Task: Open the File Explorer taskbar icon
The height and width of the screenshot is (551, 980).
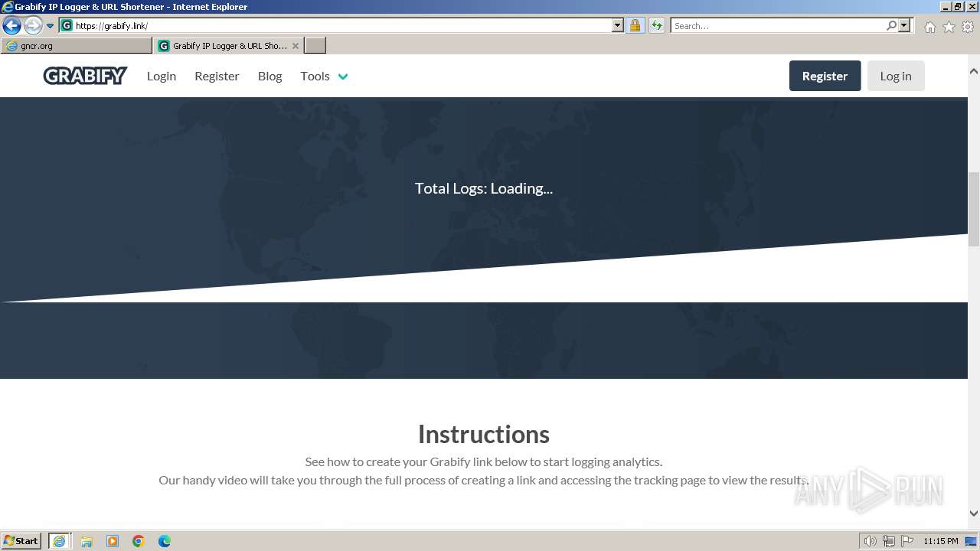Action: pos(87,541)
